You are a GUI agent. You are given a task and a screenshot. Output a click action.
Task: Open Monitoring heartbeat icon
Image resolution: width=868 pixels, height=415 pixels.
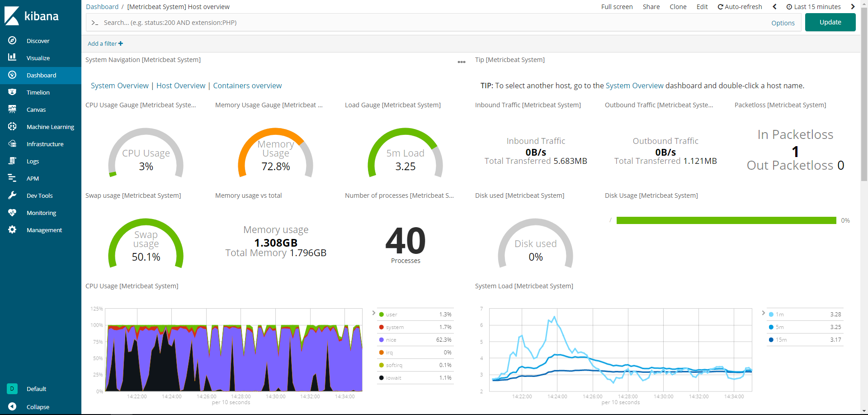point(12,212)
